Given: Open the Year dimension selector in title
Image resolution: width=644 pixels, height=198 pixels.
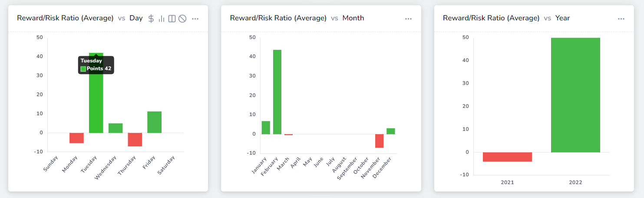Looking at the screenshot, I should point(562,18).
